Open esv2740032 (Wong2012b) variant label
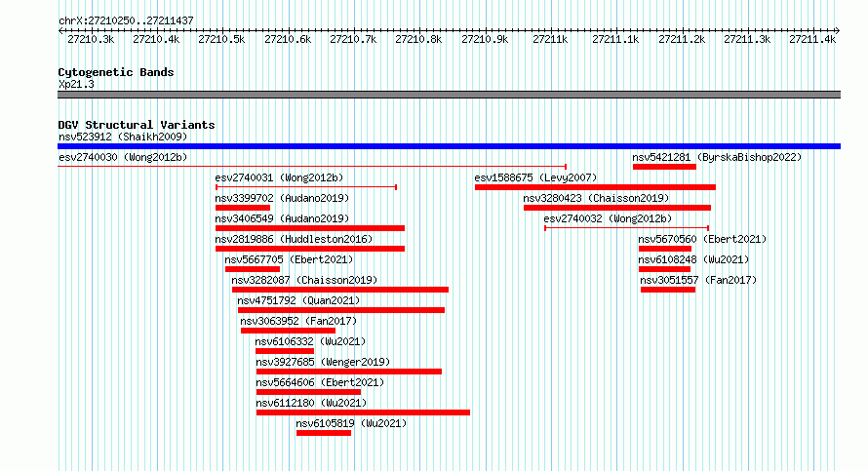This screenshot has height=471, width=868. coord(608,218)
